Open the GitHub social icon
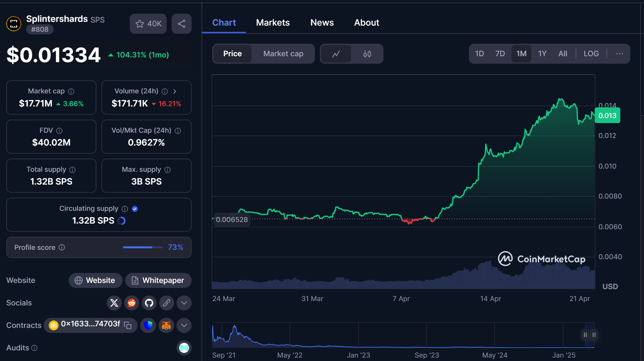Viewport: 644px width, 361px height. coord(149,303)
